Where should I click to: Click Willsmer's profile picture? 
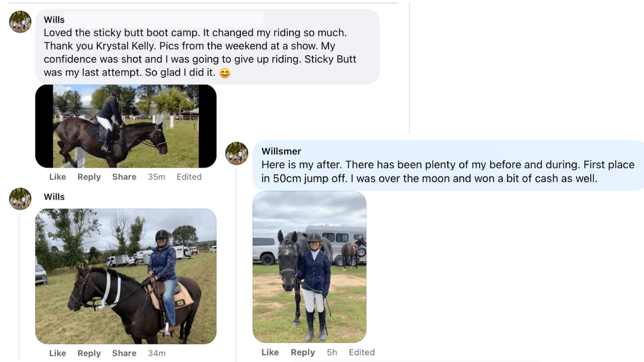click(236, 153)
